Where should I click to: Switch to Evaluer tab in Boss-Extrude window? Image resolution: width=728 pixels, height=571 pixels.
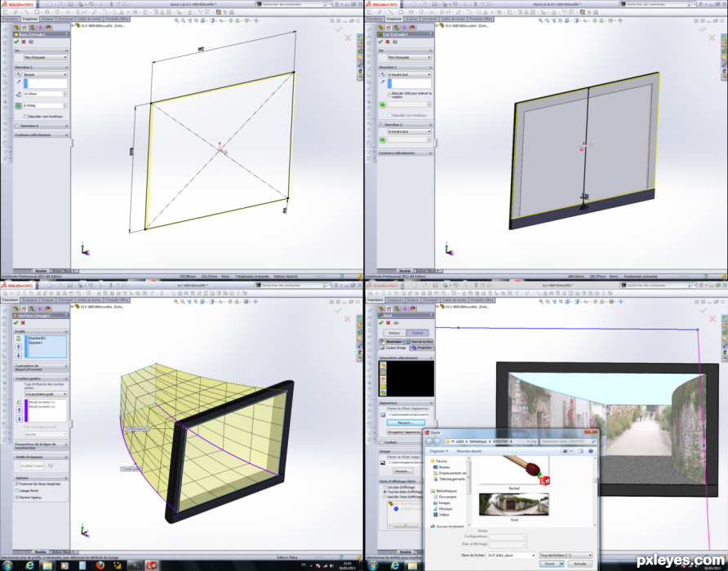click(x=48, y=19)
